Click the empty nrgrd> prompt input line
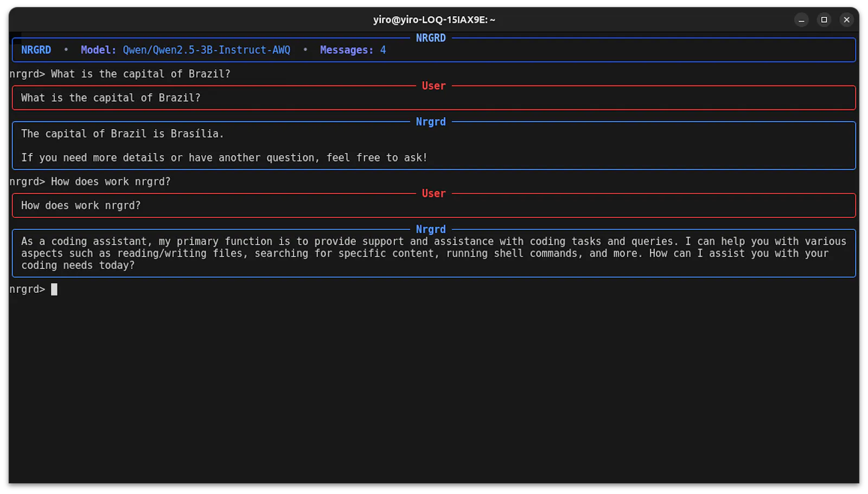The image size is (868, 494). tap(434, 290)
